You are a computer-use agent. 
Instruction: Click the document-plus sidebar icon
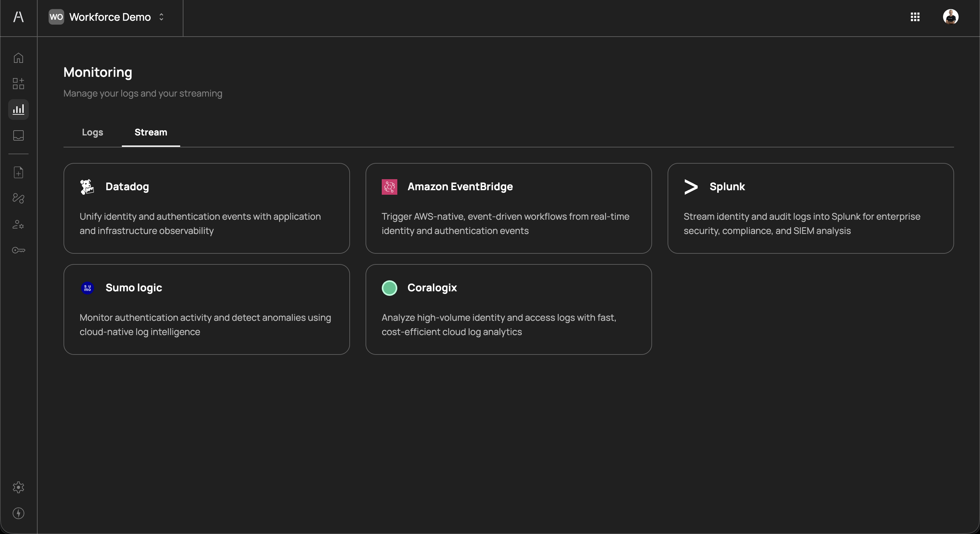coord(18,172)
